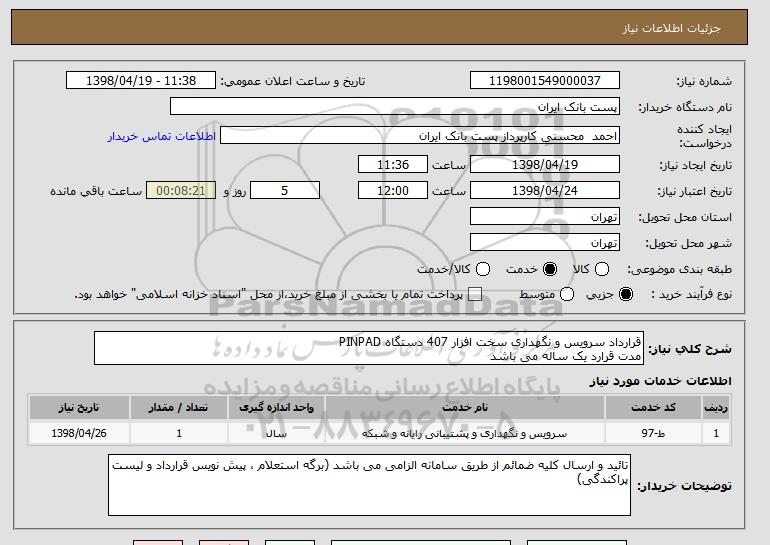770x545 pixels.
Task: Choose the جزیی purchase process option
Action: (626, 294)
